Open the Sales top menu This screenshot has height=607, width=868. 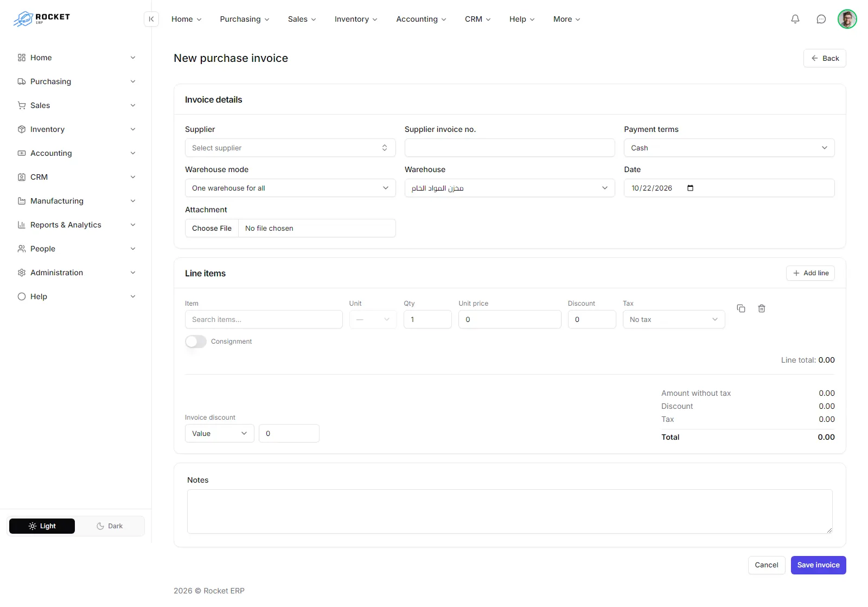[x=302, y=19]
